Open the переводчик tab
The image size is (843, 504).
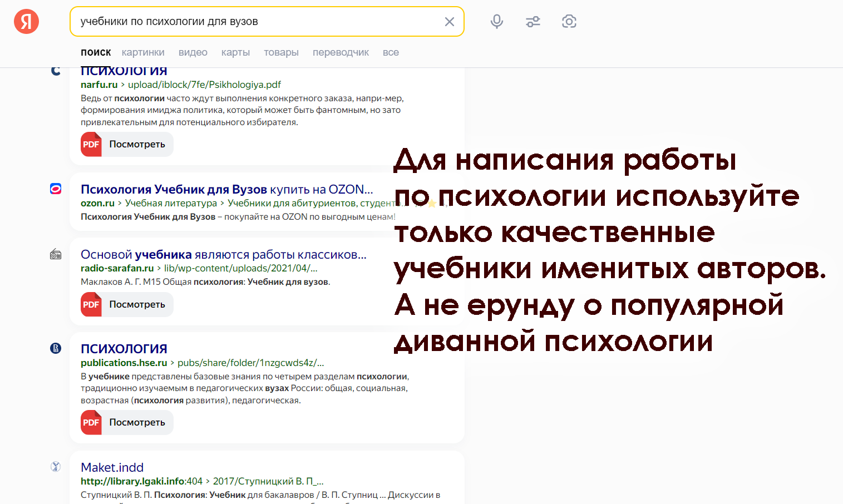point(341,52)
